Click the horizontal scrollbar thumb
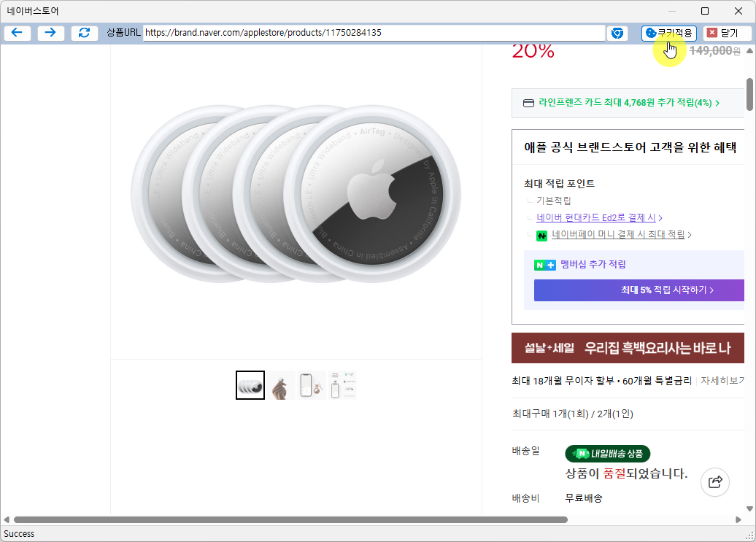The width and height of the screenshot is (756, 542). pyautogui.click(x=290, y=520)
